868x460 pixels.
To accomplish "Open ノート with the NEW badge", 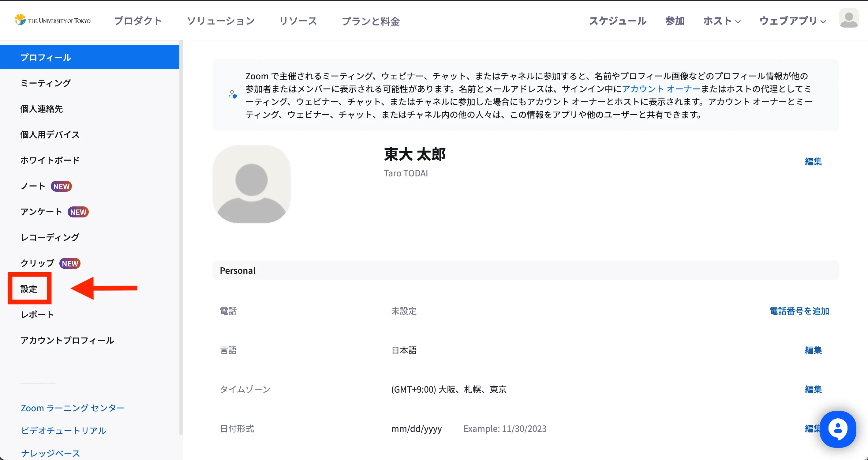I will tap(33, 186).
